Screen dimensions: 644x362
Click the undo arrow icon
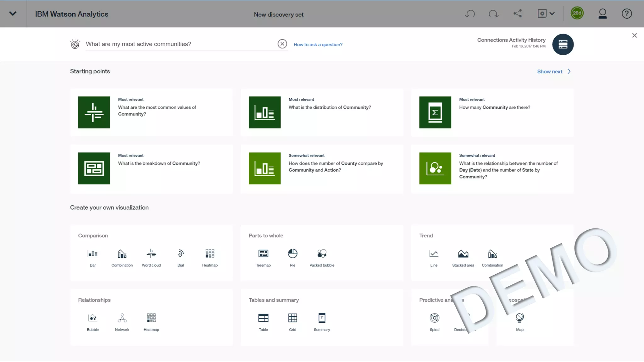(x=470, y=14)
